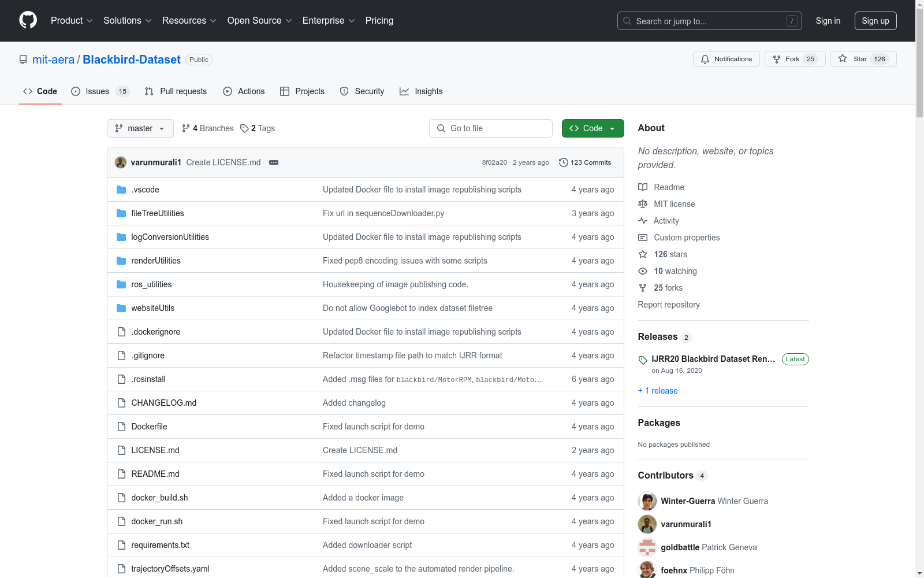This screenshot has width=924, height=578.
Task: Open the GitHub homepage logo
Action: point(28,20)
